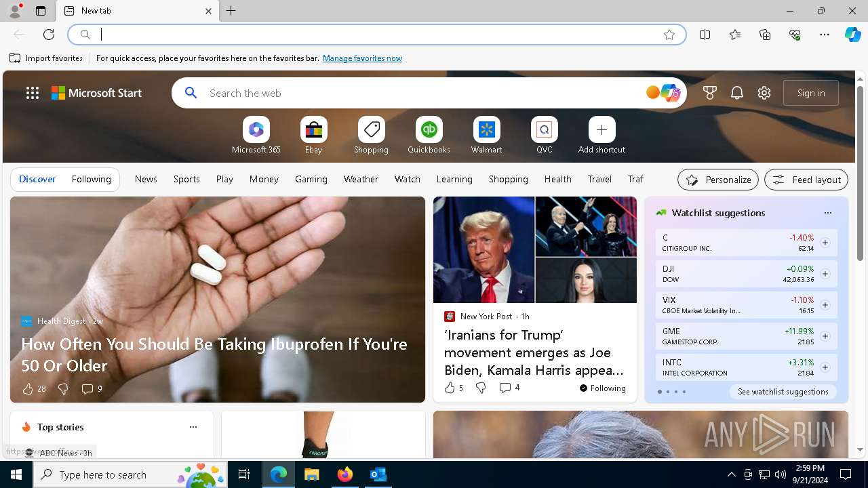The image size is (868, 488).
Task: Select the Money tab
Action: pyautogui.click(x=264, y=179)
